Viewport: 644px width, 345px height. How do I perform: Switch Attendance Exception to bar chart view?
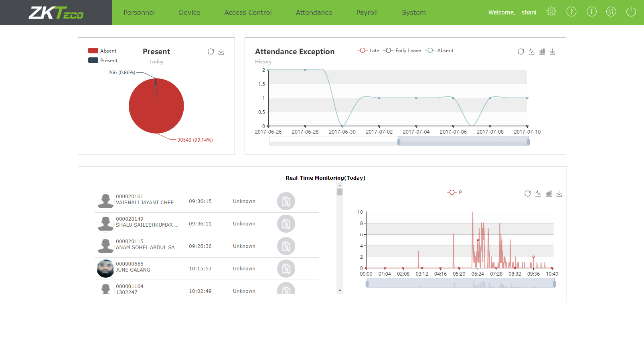[542, 52]
